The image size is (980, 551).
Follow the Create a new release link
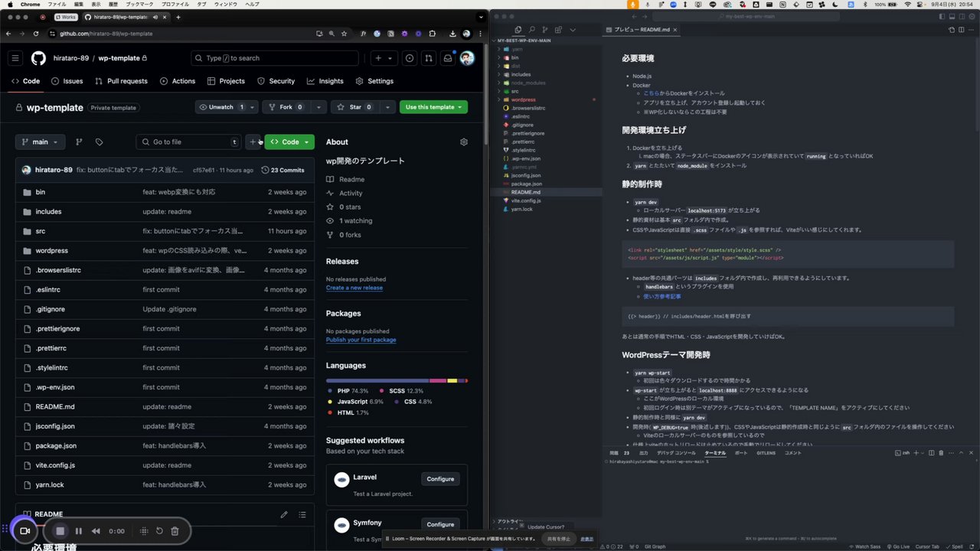(x=354, y=288)
